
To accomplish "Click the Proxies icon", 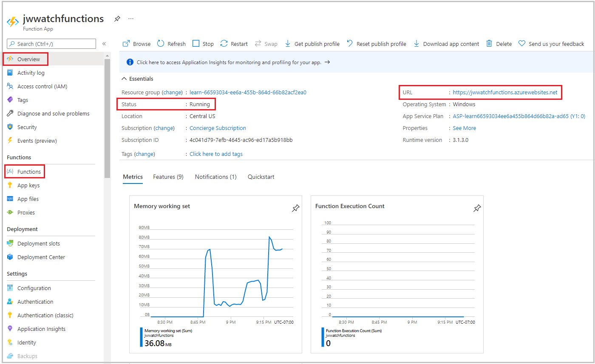I will pyautogui.click(x=10, y=212).
